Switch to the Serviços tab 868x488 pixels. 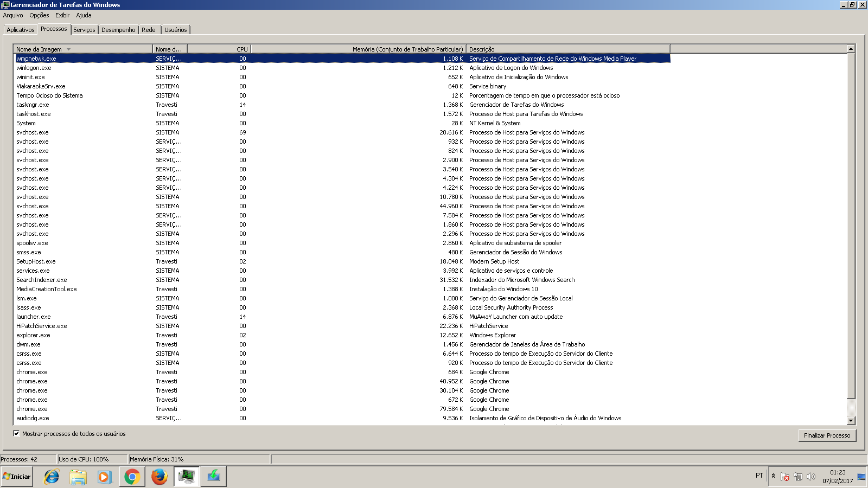click(x=84, y=30)
